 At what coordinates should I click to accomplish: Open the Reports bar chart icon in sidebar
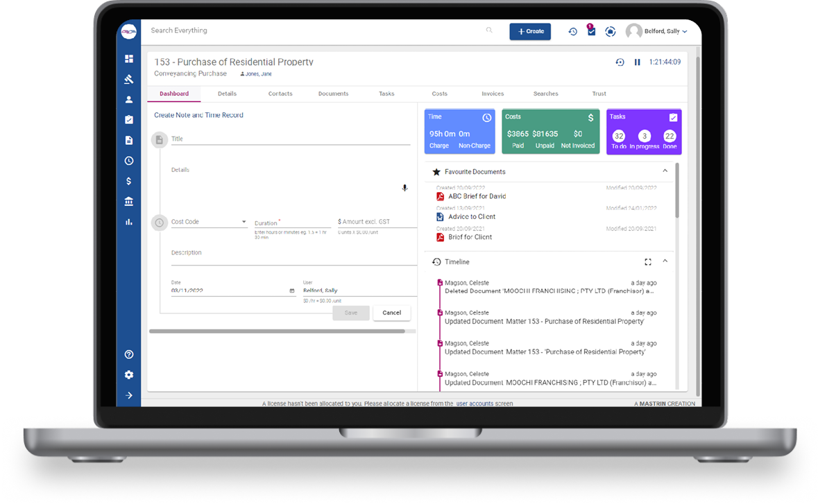pyautogui.click(x=129, y=222)
